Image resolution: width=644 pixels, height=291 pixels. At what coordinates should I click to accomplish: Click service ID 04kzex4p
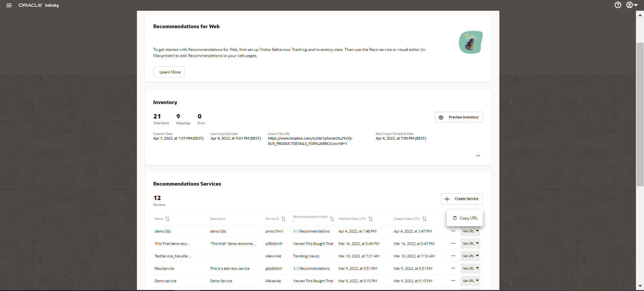[x=273, y=281]
